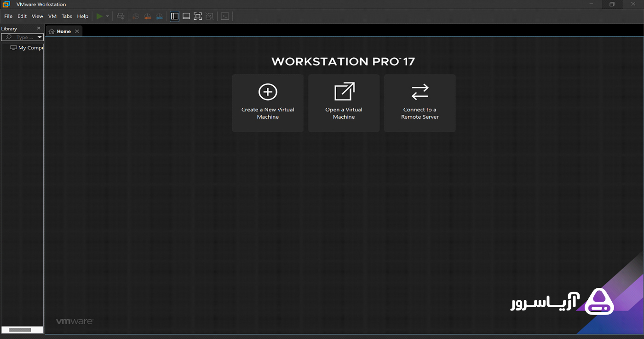Click the Connect to a Remote Server tile
Screen dimensions: 644x339
(420, 103)
